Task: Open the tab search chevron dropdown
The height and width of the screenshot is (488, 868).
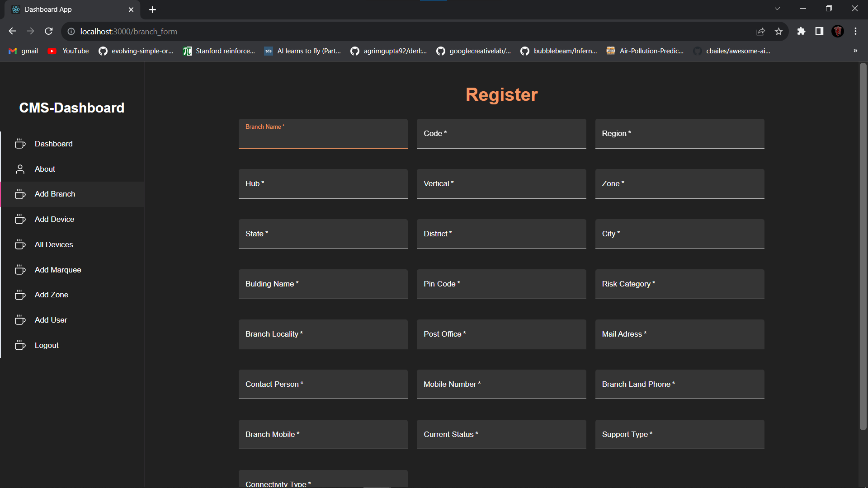Action: pyautogui.click(x=778, y=8)
